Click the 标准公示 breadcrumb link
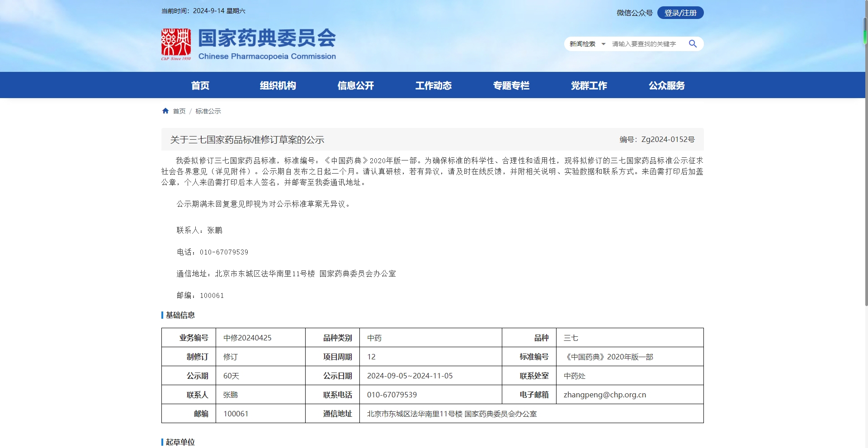 pos(208,111)
